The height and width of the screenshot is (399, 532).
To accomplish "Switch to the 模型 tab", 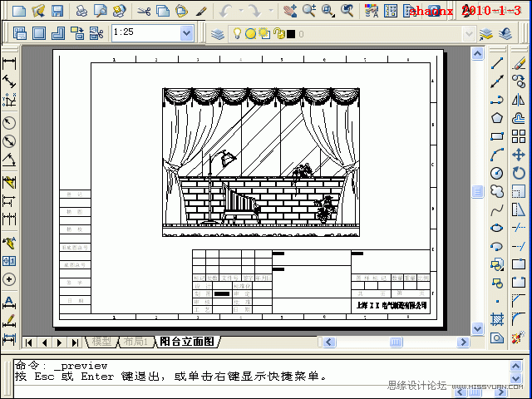I will pos(101,342).
